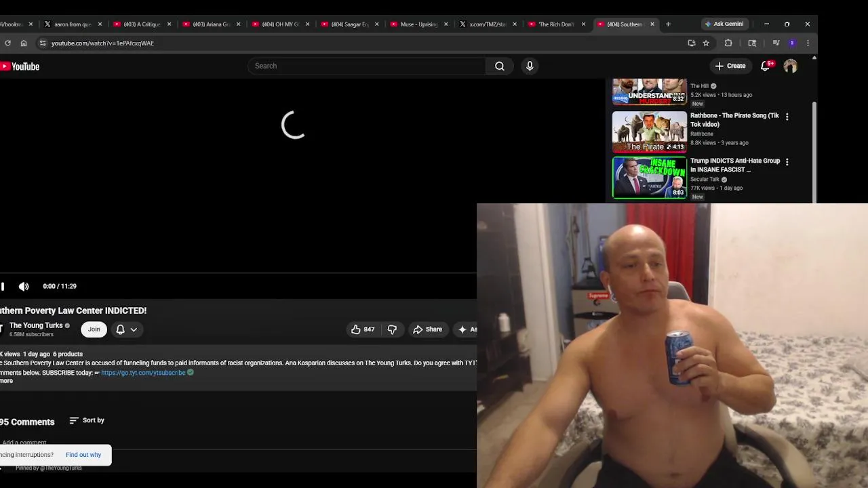Click the 6 products label

pyautogui.click(x=68, y=354)
